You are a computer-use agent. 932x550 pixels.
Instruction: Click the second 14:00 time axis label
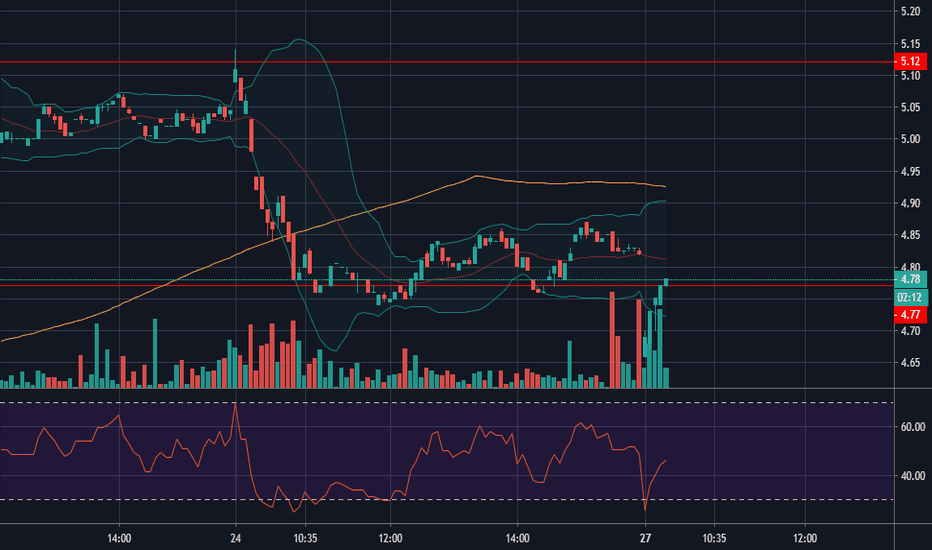(518, 538)
